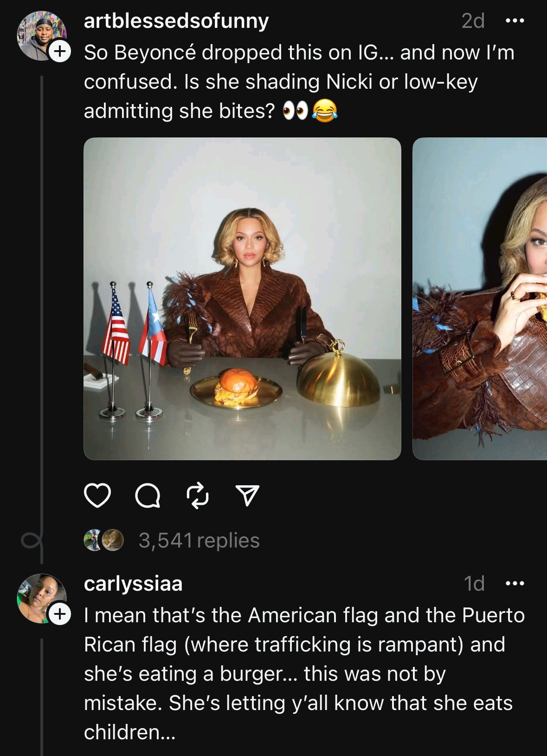Open the post text starting "So Beyoncé dropped this"
This screenshot has height=756, width=547.
tap(300, 82)
